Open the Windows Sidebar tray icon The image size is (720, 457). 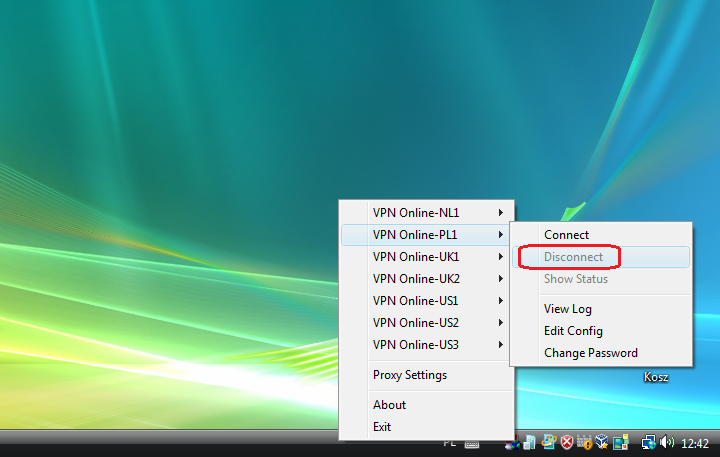pos(620,442)
